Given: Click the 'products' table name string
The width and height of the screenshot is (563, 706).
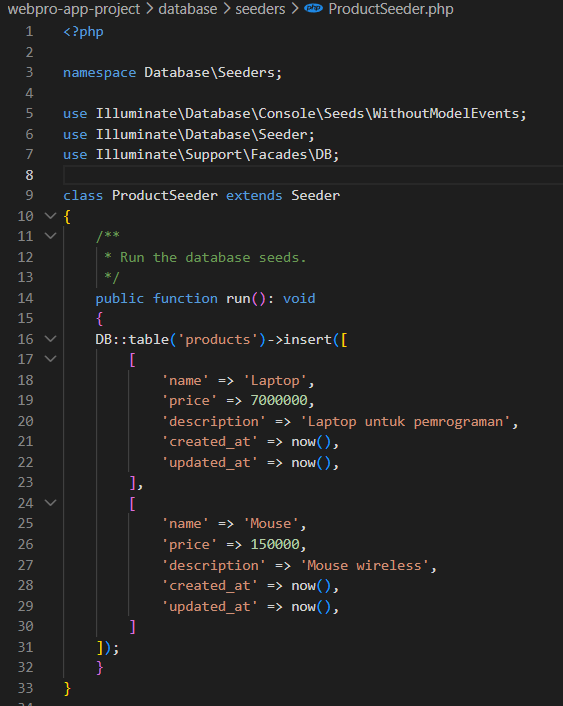Looking at the screenshot, I should click(x=218, y=339).
